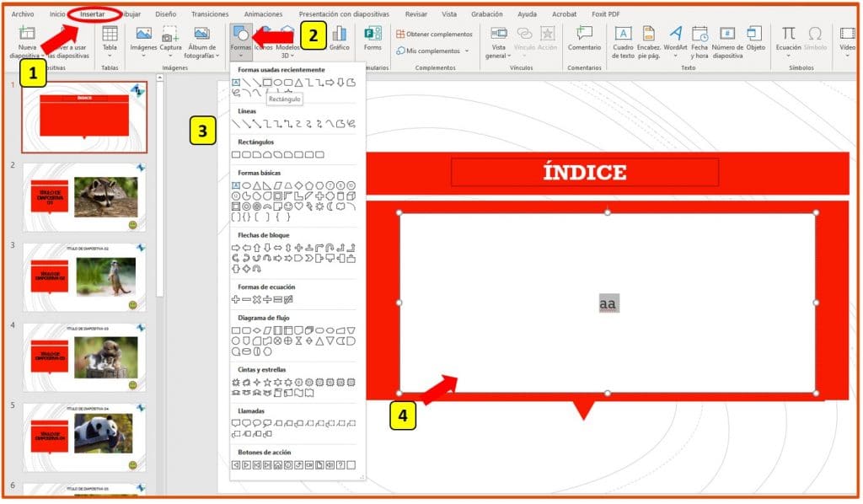Click the Ecuación pi icon
The image size is (863, 504).
click(788, 34)
